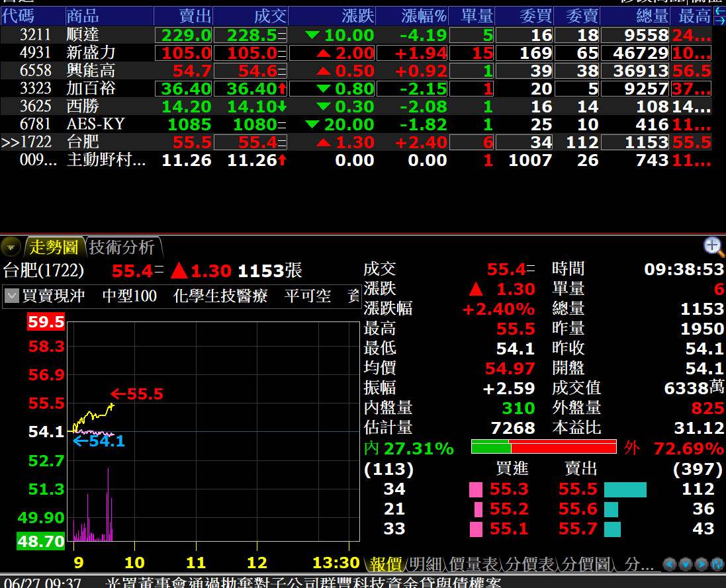Image resolution: width=726 pixels, height=588 pixels.
Task: Click the inner/outer volume ratio bar
Action: click(543, 448)
